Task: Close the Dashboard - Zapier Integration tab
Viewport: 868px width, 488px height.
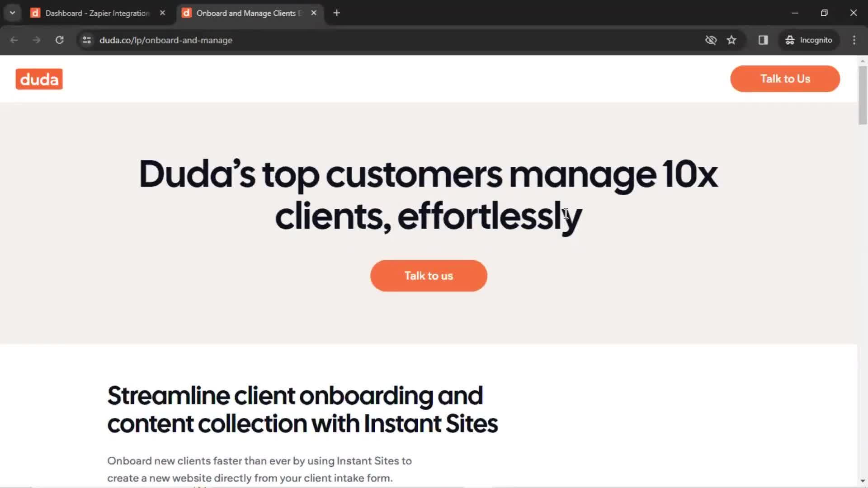Action: pyautogui.click(x=162, y=13)
